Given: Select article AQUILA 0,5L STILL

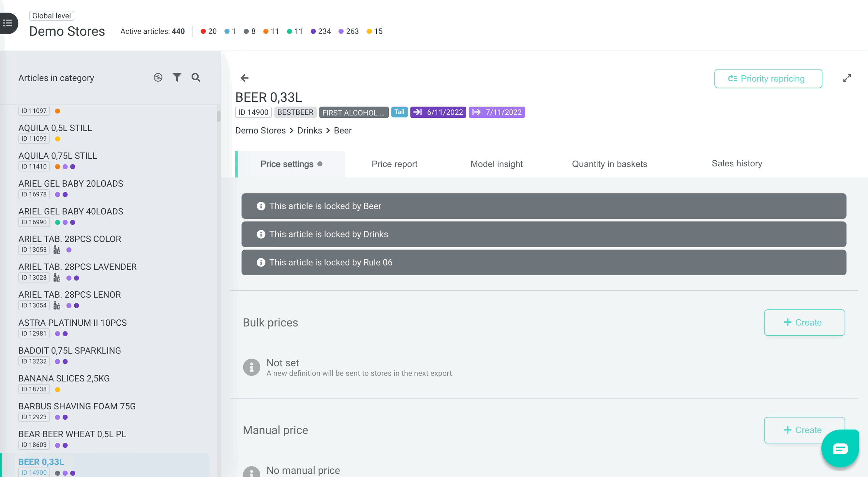Looking at the screenshot, I should pyautogui.click(x=55, y=128).
